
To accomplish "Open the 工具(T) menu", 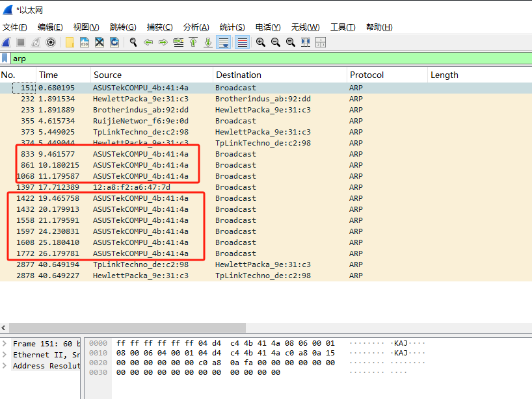I will tap(343, 27).
